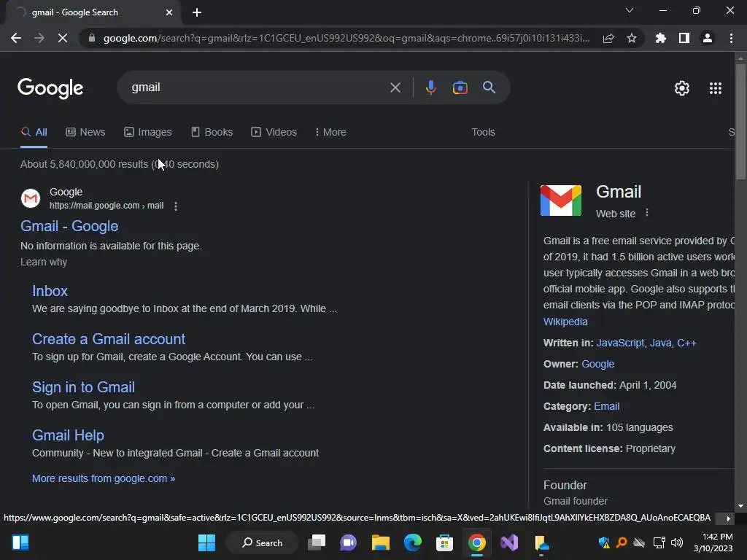Screen dimensions: 747x560
Task: Open the Chrome side panel
Action: 684,38
